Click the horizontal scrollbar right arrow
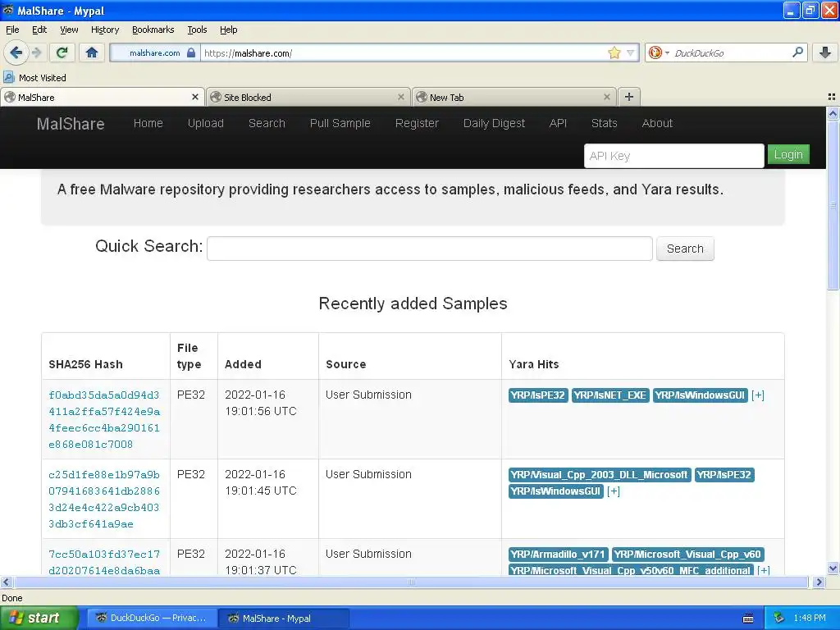This screenshot has height=630, width=840. coord(819,582)
